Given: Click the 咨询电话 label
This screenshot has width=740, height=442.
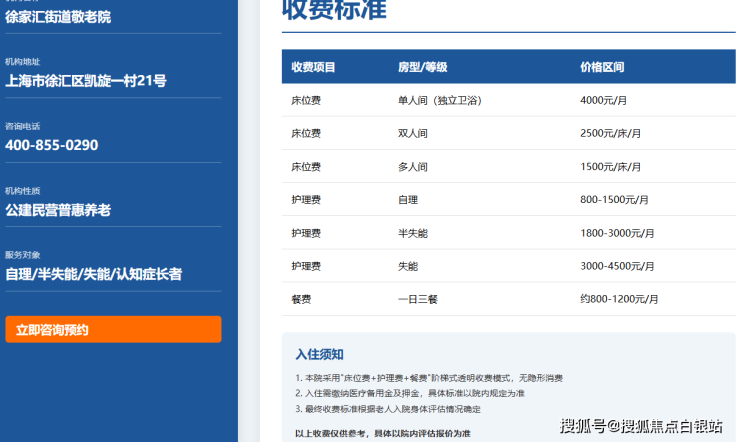Looking at the screenshot, I should [23, 126].
